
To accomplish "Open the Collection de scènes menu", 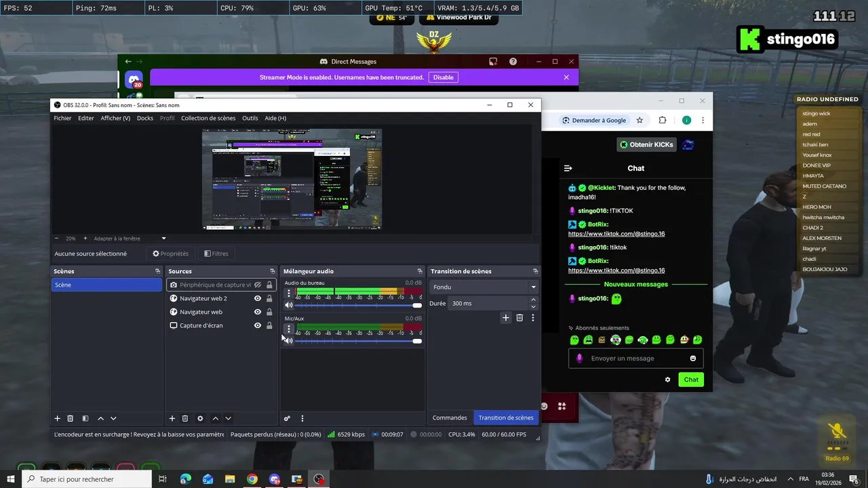I will pyautogui.click(x=208, y=118).
